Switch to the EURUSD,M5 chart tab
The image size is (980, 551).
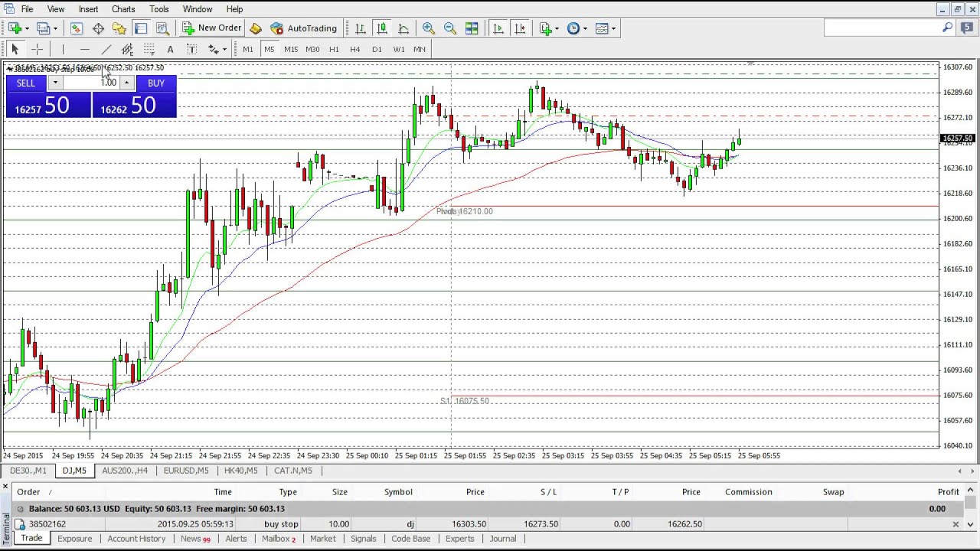tap(186, 471)
